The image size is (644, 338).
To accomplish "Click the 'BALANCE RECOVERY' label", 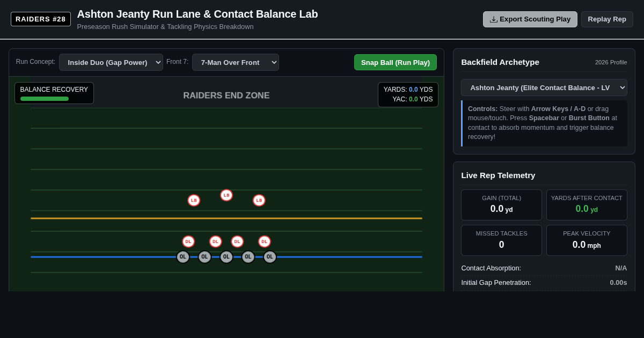I will pos(54,90).
